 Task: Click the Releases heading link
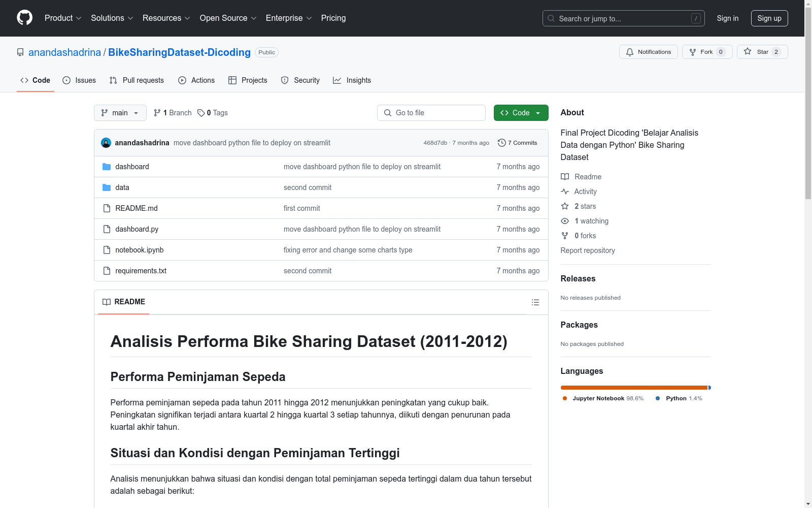(x=578, y=278)
